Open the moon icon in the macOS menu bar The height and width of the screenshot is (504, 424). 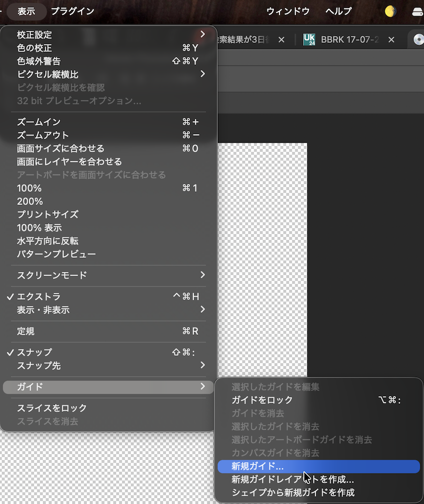[390, 10]
